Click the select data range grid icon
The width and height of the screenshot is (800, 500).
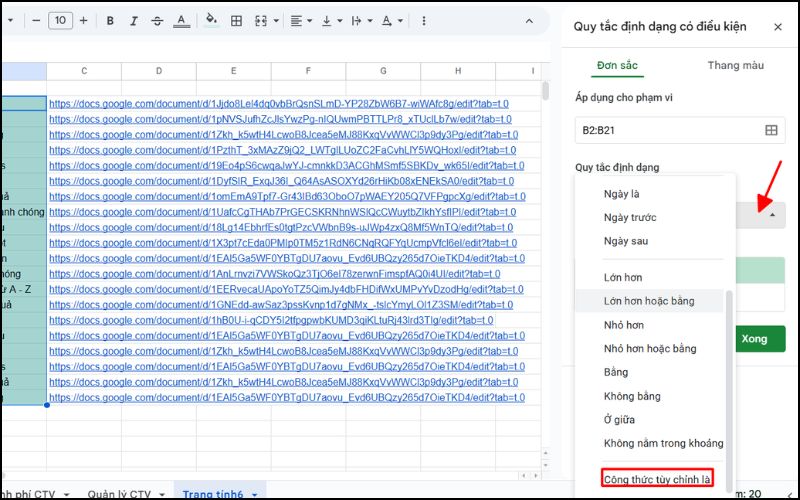click(x=771, y=130)
